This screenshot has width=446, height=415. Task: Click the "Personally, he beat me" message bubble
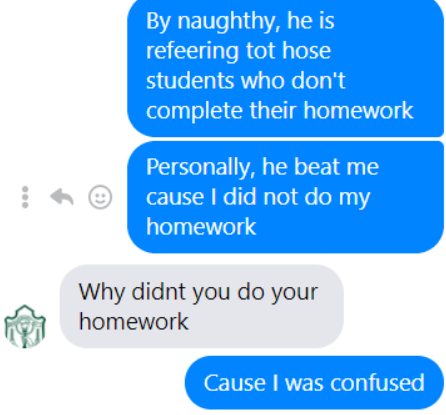coord(286,197)
